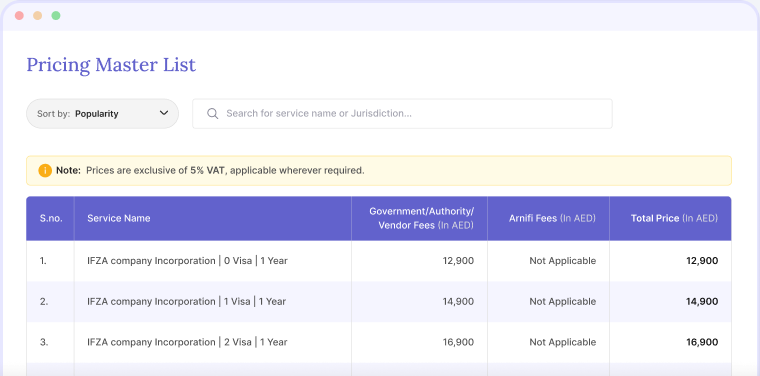
Task: Click the Pricing Master List heading
Action: click(111, 65)
